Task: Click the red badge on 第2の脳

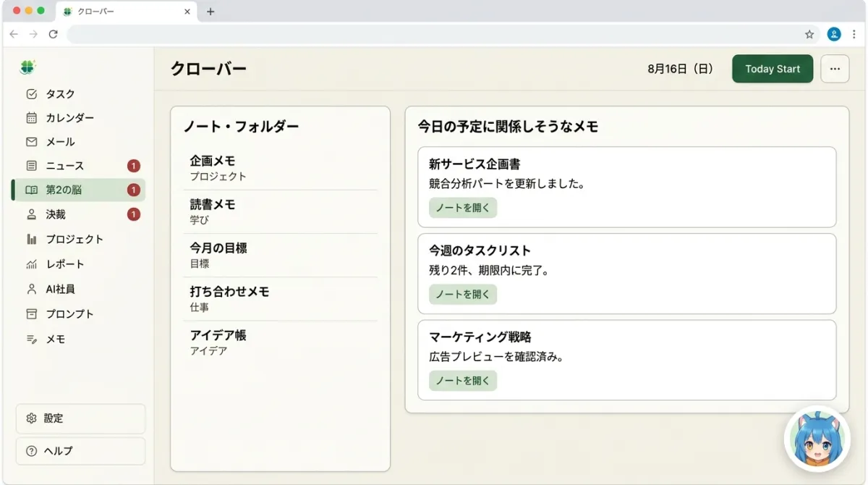Action: pyautogui.click(x=133, y=190)
